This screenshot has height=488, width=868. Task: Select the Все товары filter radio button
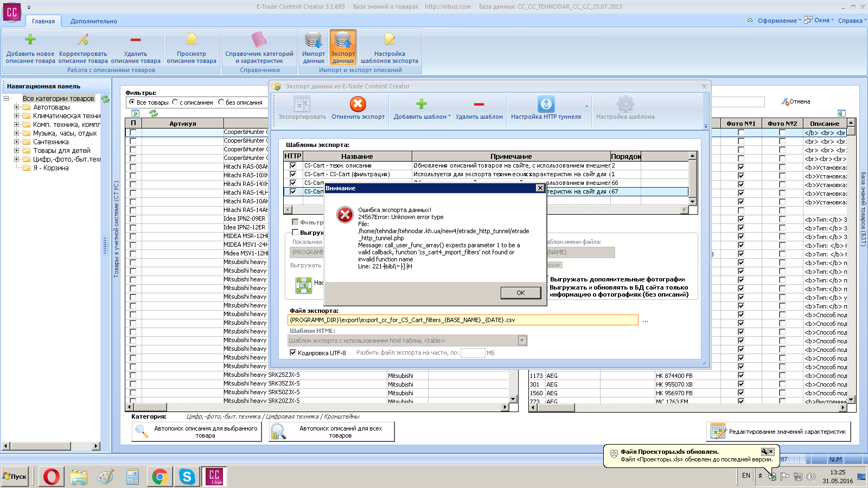click(132, 102)
